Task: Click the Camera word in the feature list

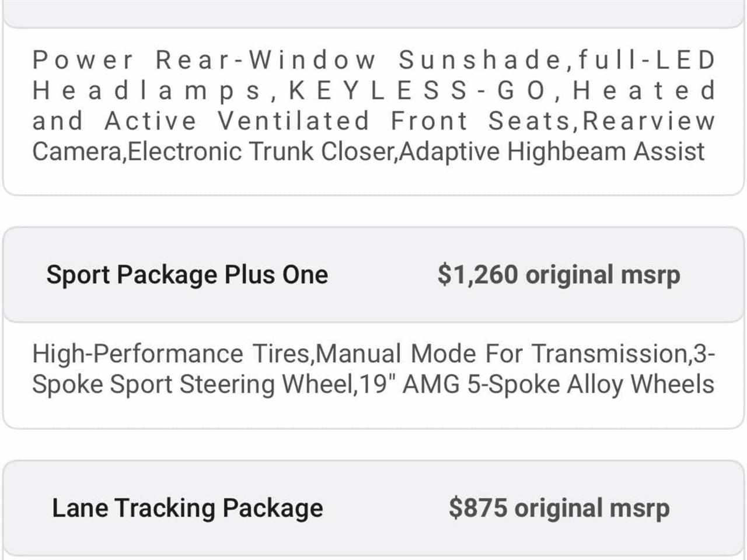Action: (77, 151)
